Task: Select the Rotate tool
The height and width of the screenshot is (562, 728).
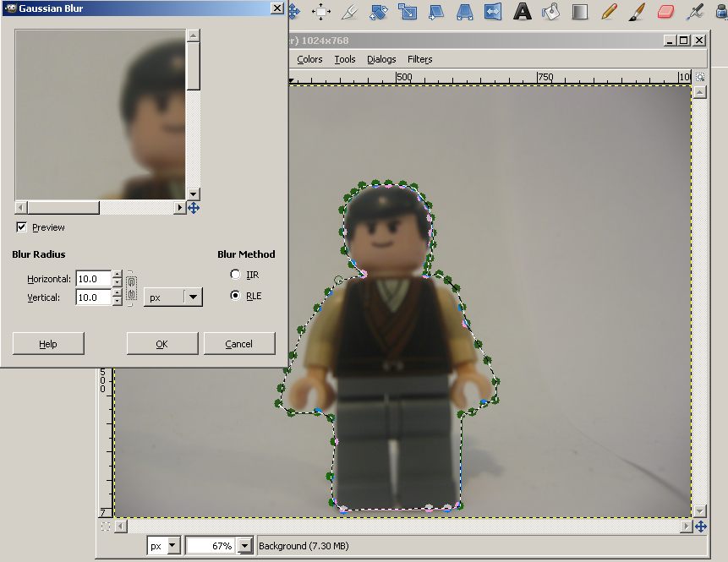Action: tap(379, 12)
